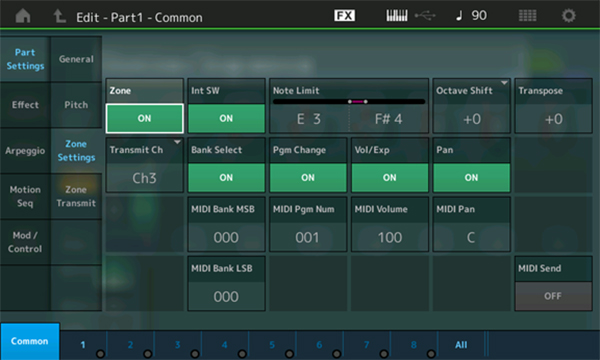Open the Arpeggio tab
This screenshot has width=600, height=360.
coord(25,151)
